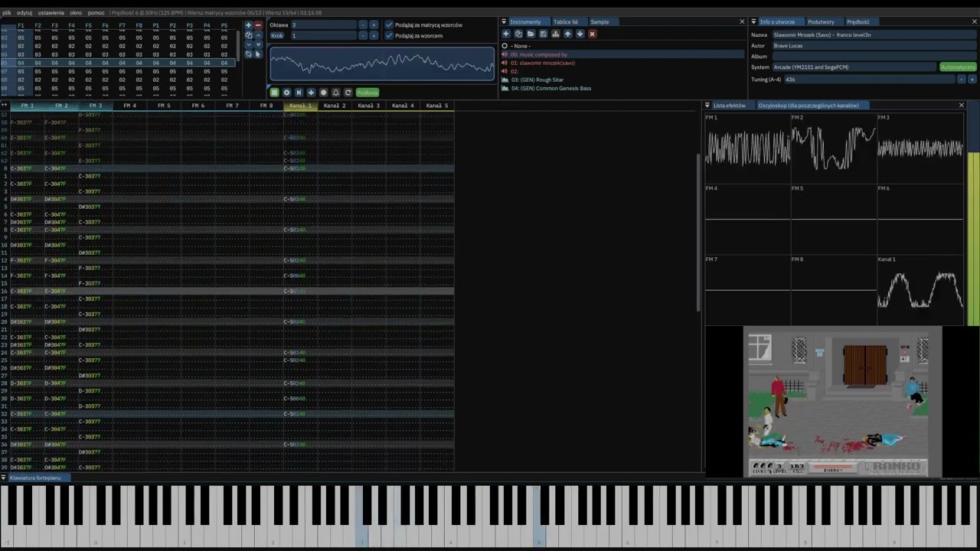980x551 pixels.
Task: Decrease Oktawa value with minus button
Action: [363, 24]
